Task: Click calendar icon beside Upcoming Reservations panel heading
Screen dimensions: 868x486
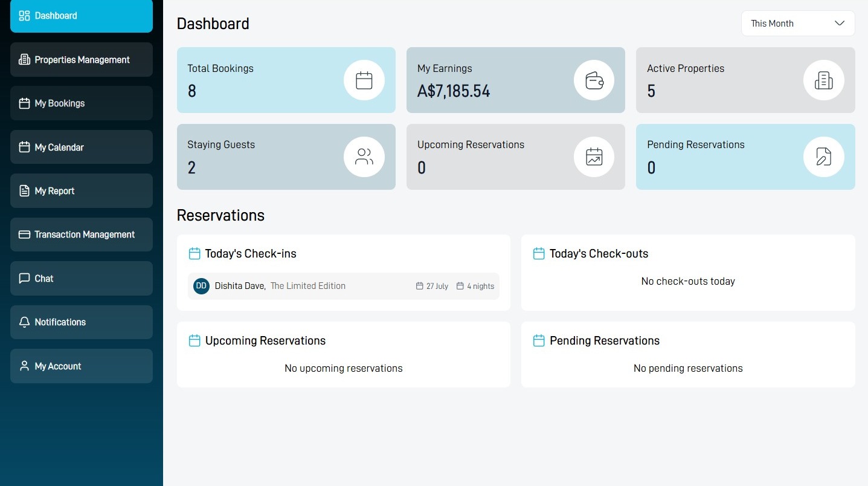Action: pos(194,341)
